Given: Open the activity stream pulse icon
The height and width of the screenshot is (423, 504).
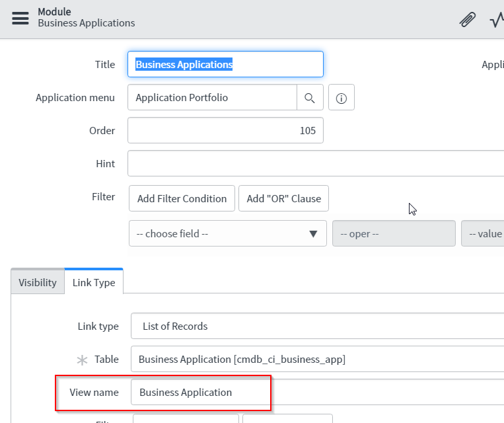Looking at the screenshot, I should pos(497,20).
